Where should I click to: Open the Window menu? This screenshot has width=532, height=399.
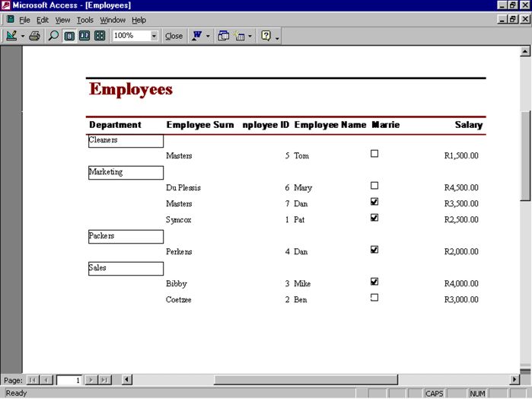pos(113,20)
